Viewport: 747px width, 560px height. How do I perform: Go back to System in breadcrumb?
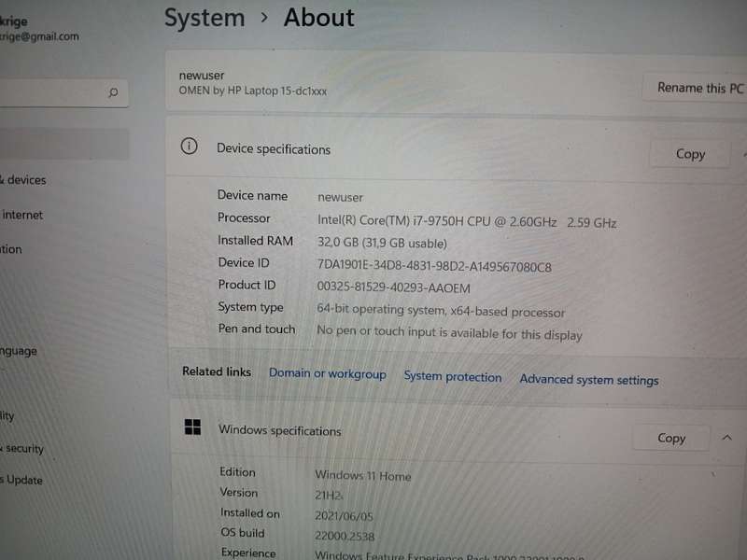click(204, 18)
